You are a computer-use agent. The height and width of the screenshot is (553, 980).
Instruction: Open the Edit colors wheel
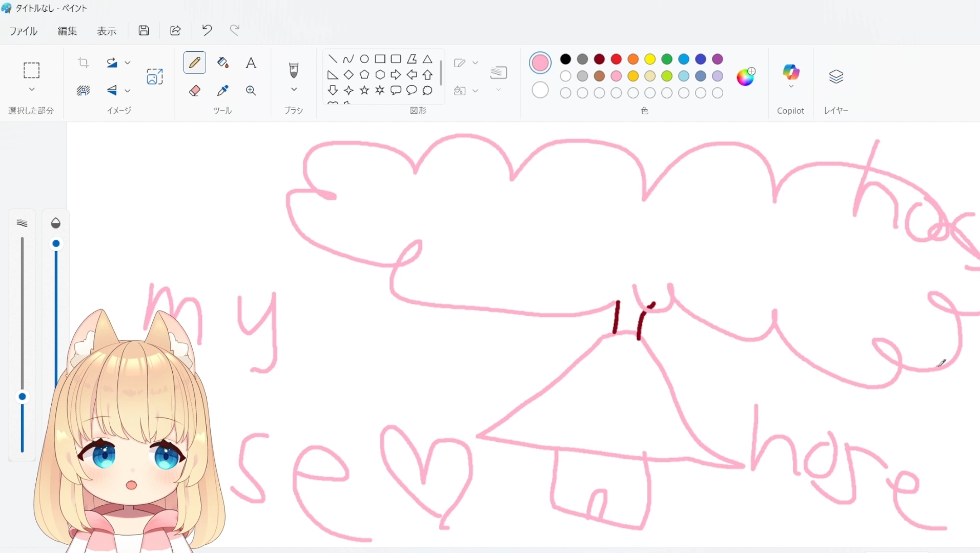(x=746, y=76)
